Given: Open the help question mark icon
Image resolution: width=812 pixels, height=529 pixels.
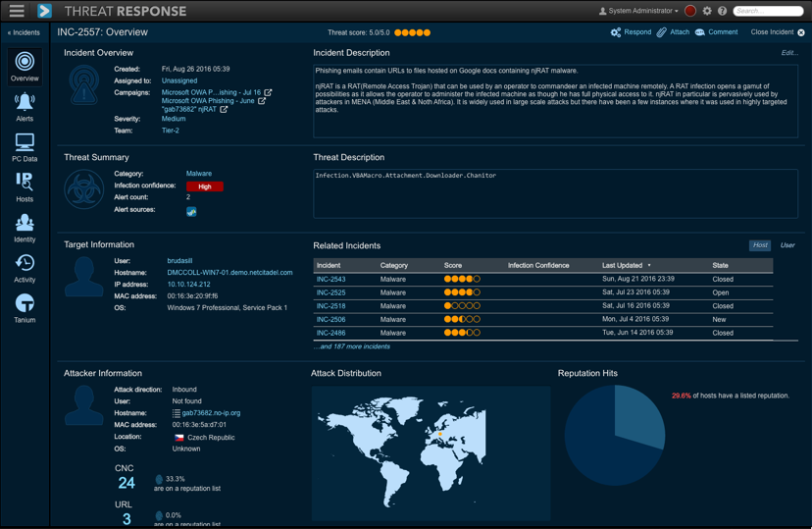Looking at the screenshot, I should coord(722,11).
